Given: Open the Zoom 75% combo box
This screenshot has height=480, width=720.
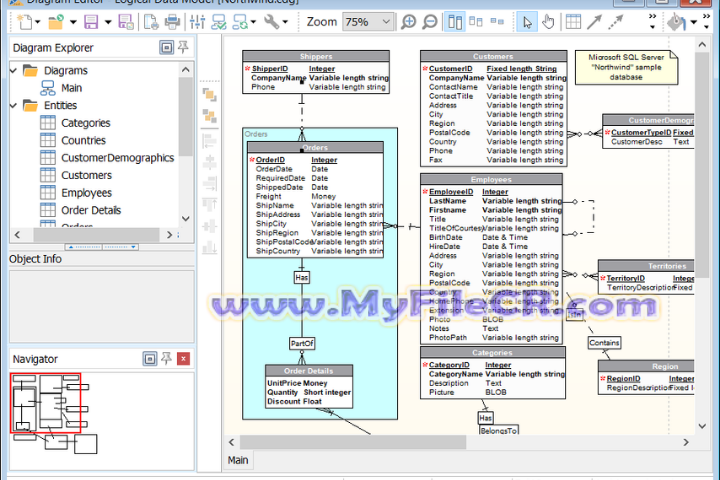Looking at the screenshot, I should pos(368,22).
